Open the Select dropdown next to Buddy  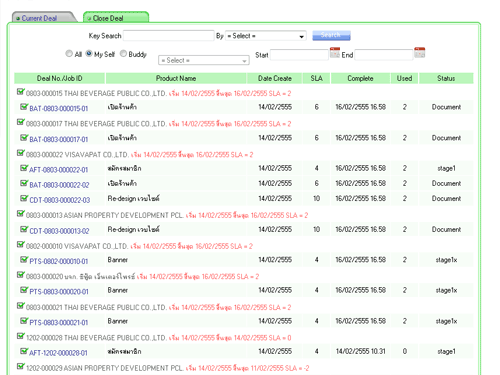point(204,60)
